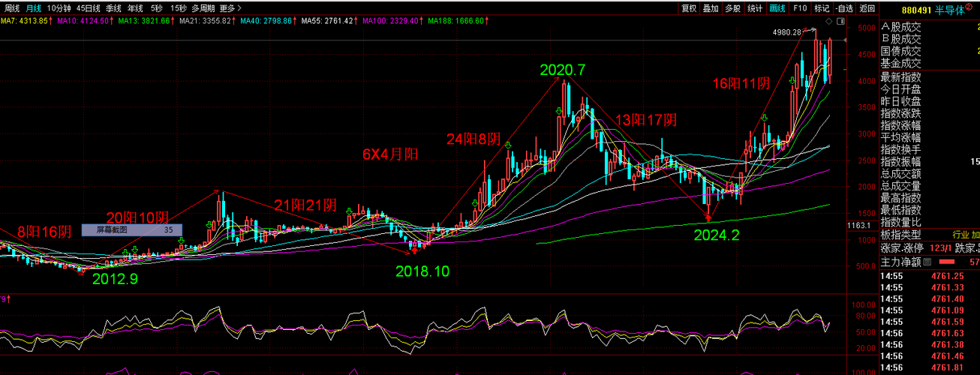
Task: Select the 8阳16阴 annotation text
Action: 44,232
